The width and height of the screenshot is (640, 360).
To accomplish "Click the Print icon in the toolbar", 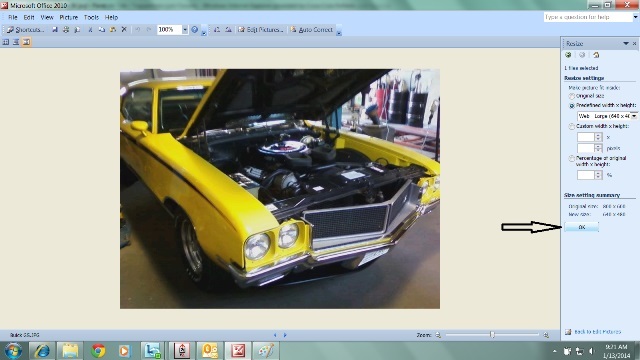I will click(66, 29).
